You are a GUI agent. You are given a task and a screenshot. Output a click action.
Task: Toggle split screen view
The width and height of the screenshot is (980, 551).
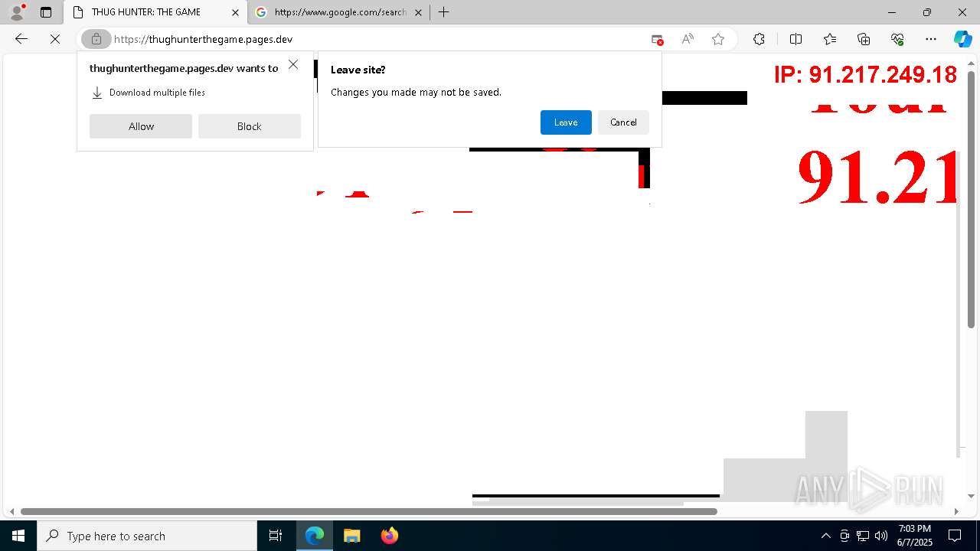[795, 39]
